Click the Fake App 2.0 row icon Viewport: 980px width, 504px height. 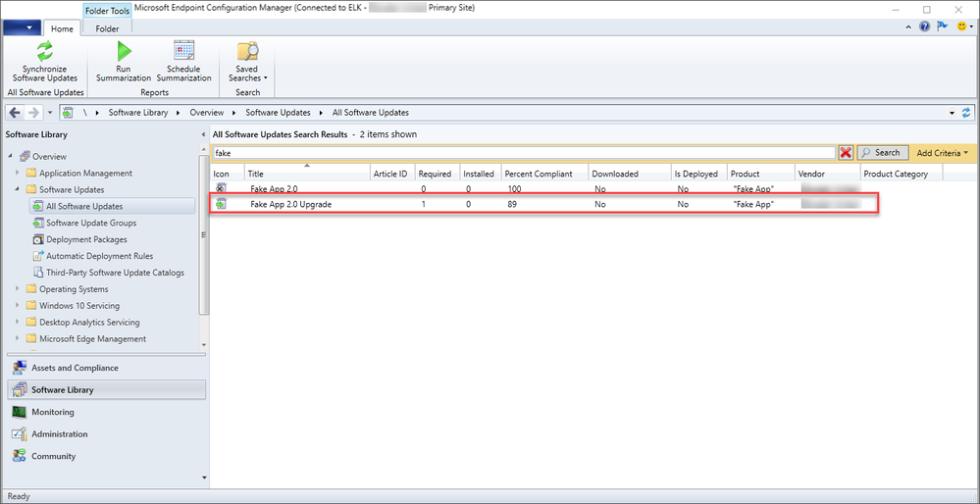pos(221,188)
